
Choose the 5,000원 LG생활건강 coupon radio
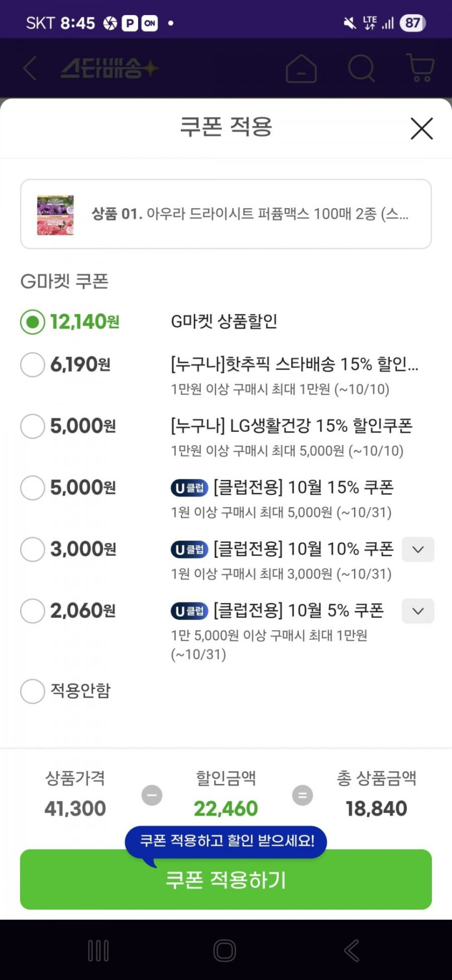coord(32,426)
